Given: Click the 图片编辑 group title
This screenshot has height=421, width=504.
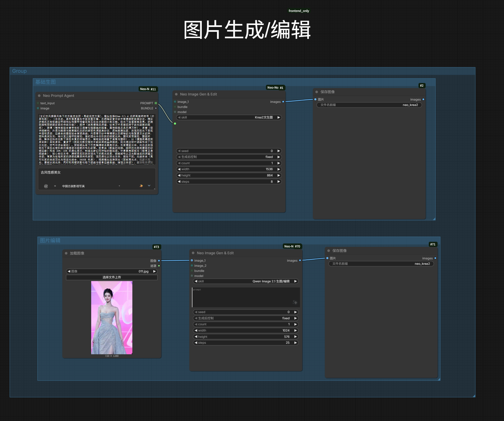Looking at the screenshot, I should 50,240.
